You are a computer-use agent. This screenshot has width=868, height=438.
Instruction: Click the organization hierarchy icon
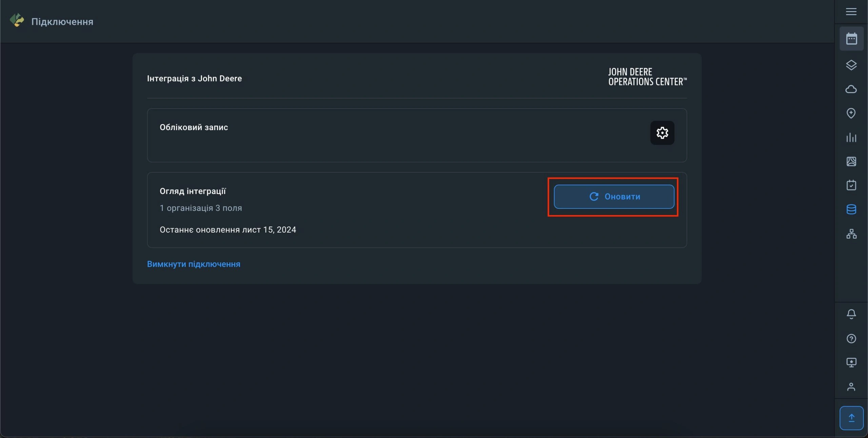[851, 234]
